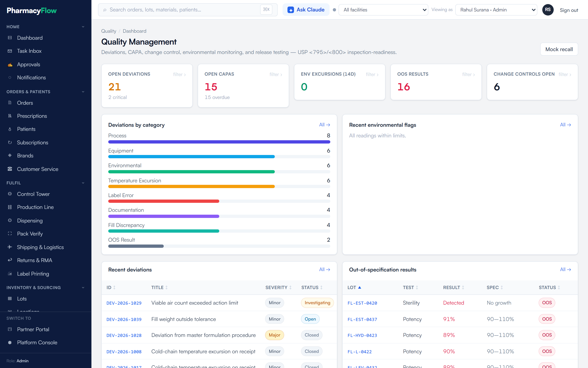The height and width of the screenshot is (368, 588).
Task: Open lot FL-EST-0437 link
Action: (362, 319)
